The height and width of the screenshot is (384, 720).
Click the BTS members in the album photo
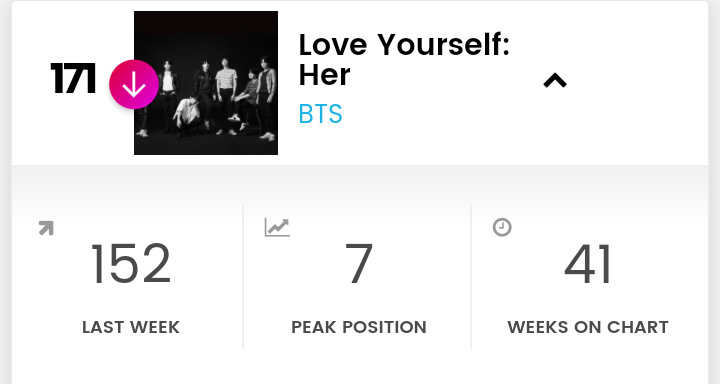pos(208,96)
